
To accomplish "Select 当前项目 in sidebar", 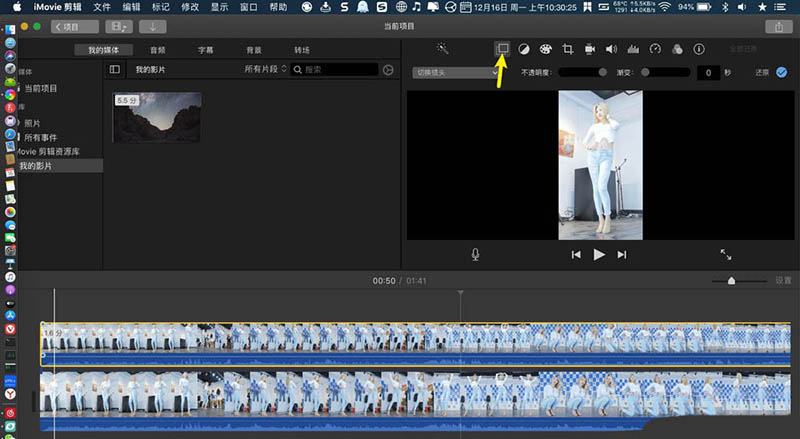I will tap(41, 88).
